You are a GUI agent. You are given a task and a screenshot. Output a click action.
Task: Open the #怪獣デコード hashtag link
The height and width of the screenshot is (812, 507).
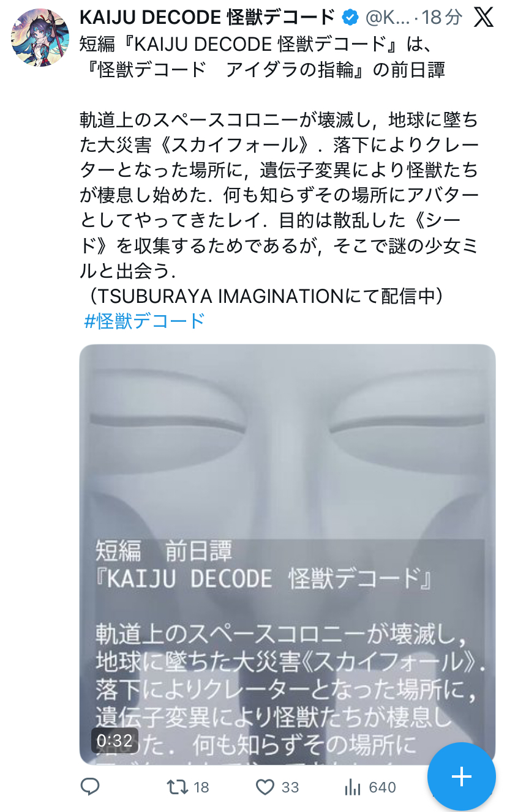click(145, 321)
